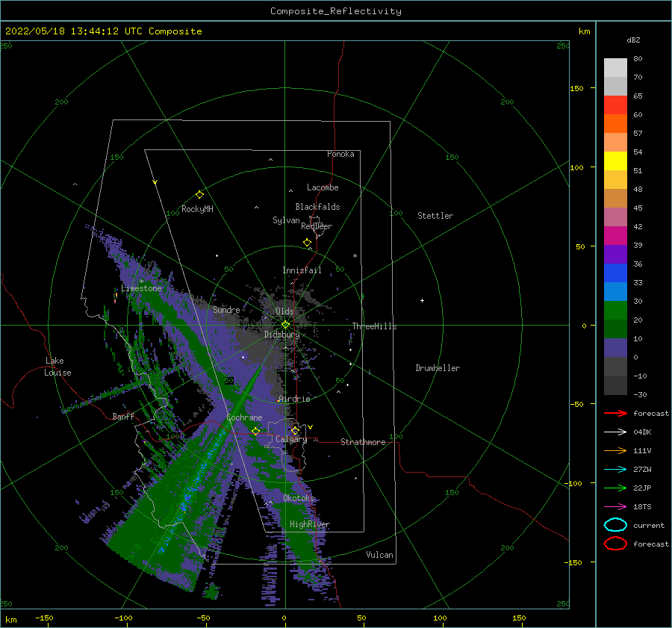672x628 pixels.
Task: Click the red forecast arrow legend icon
Action: click(x=615, y=413)
